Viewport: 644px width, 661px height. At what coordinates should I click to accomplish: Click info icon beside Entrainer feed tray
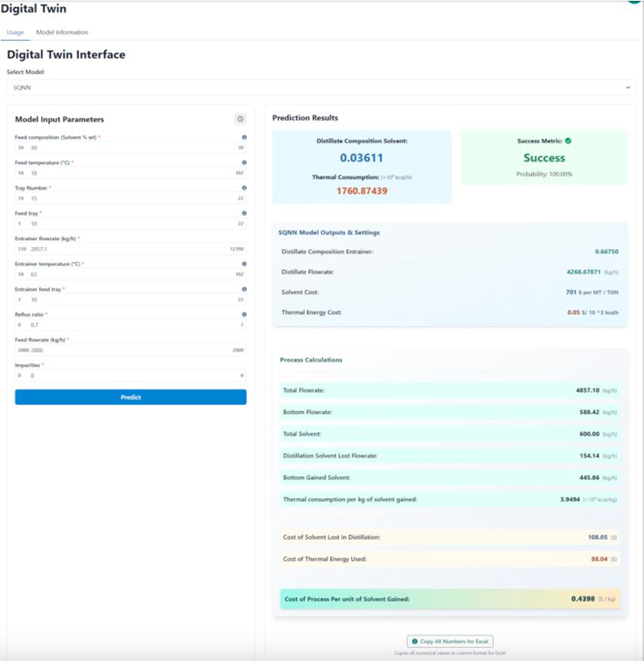[244, 289]
